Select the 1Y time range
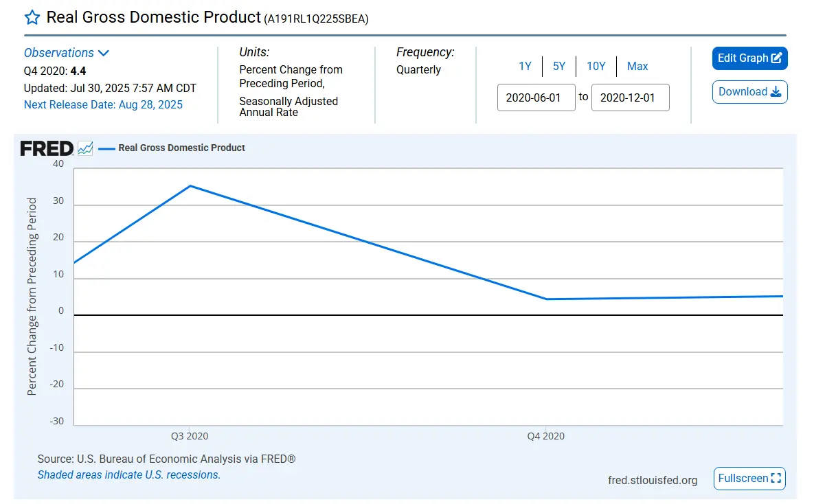 click(525, 66)
